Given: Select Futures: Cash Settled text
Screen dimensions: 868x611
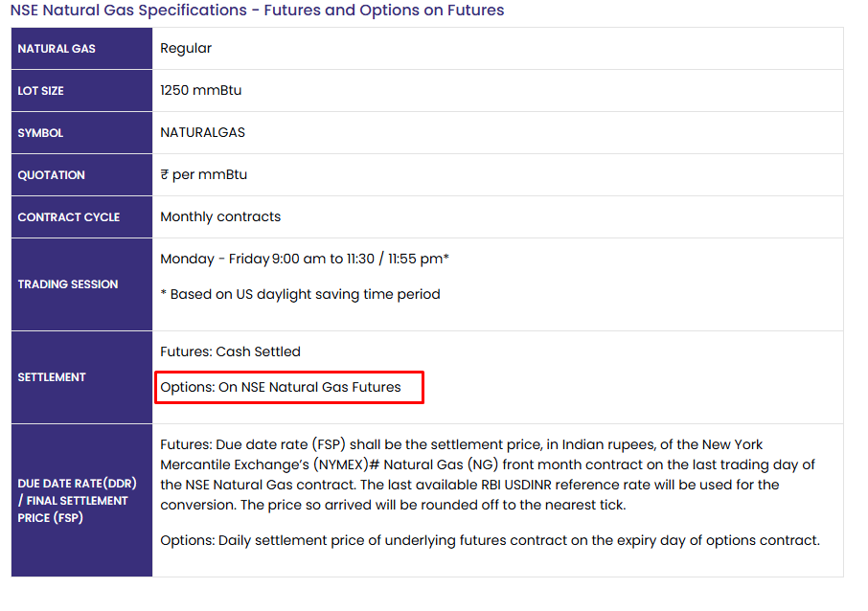Looking at the screenshot, I should [x=230, y=351].
